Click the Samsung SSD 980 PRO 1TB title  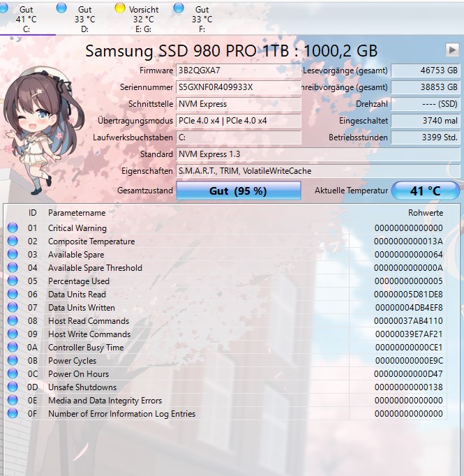tap(231, 51)
